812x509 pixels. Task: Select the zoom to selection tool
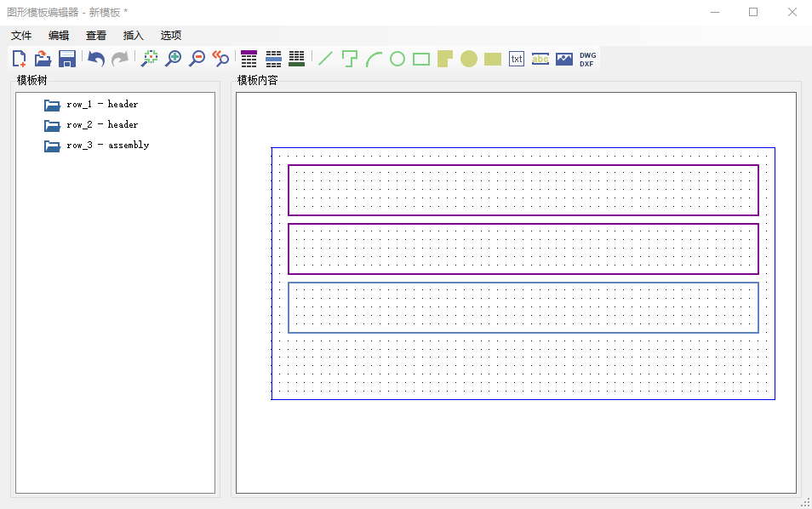tap(150, 59)
